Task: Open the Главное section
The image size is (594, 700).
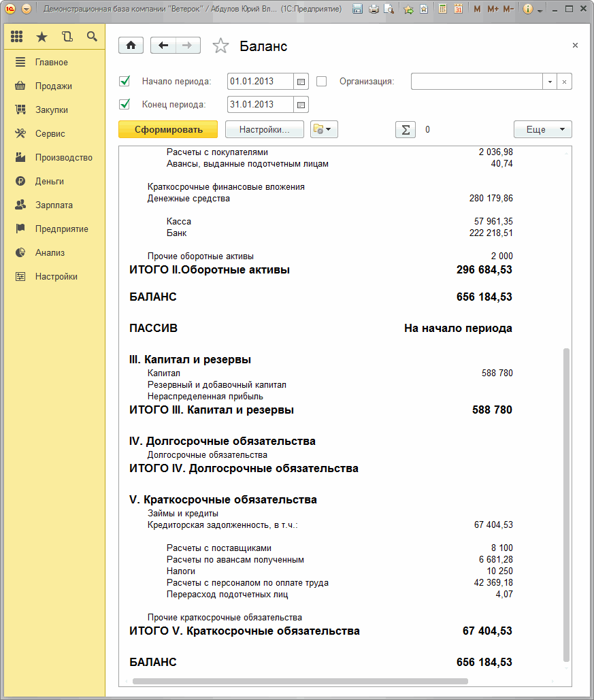Action: click(55, 62)
